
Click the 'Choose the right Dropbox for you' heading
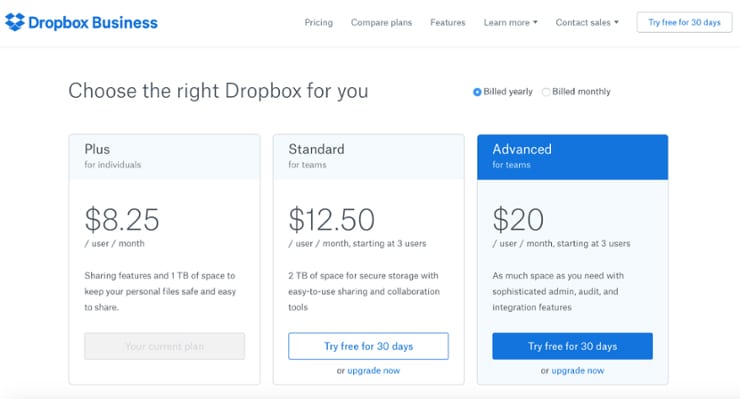218,91
